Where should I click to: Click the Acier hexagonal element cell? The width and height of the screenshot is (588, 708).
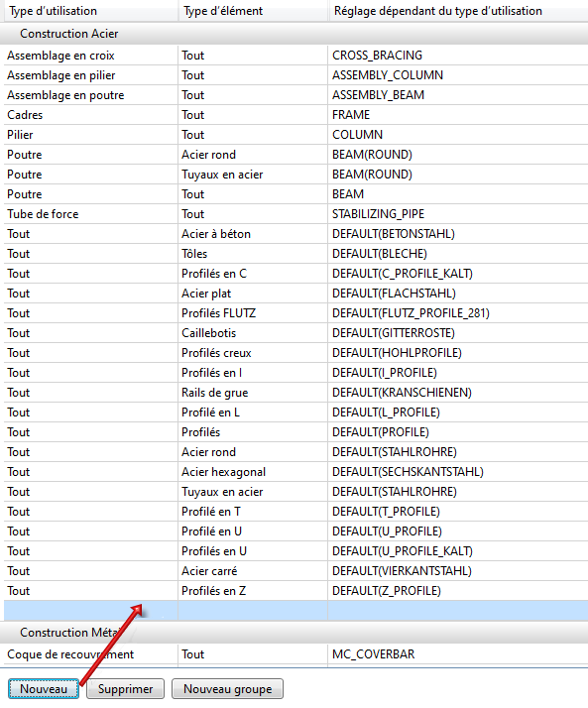tap(253, 472)
